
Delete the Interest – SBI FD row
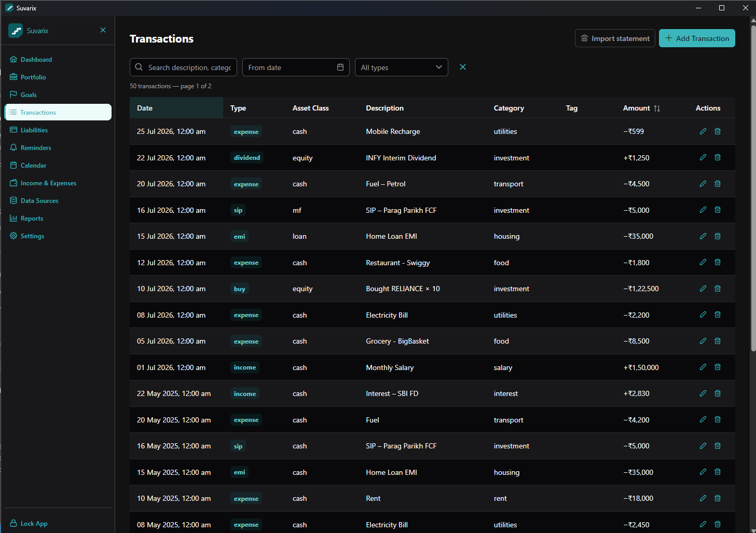[x=718, y=393]
